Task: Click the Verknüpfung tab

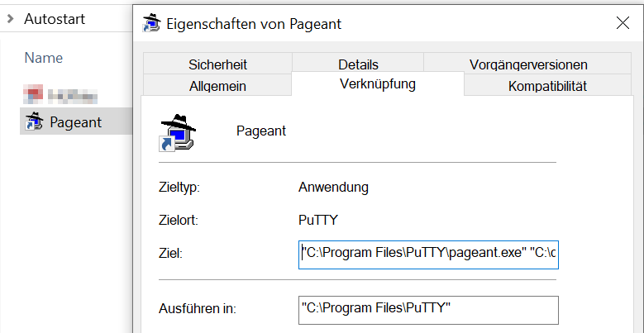Action: pos(378,84)
